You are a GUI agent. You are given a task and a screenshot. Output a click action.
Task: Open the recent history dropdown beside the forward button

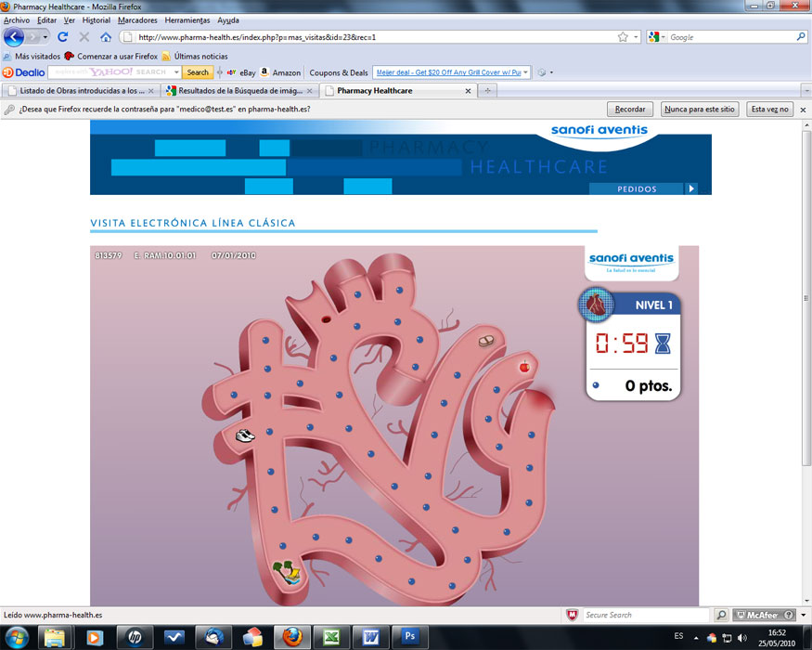(45, 37)
